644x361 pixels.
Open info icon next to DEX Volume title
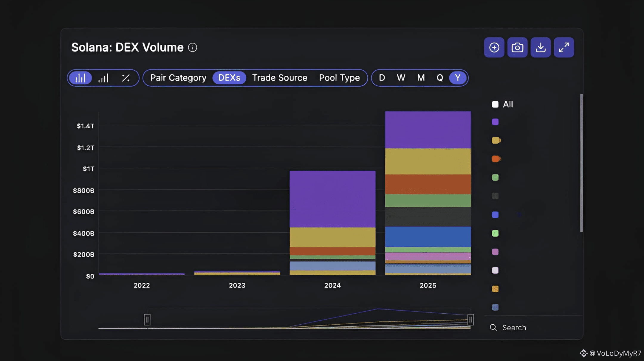(193, 47)
